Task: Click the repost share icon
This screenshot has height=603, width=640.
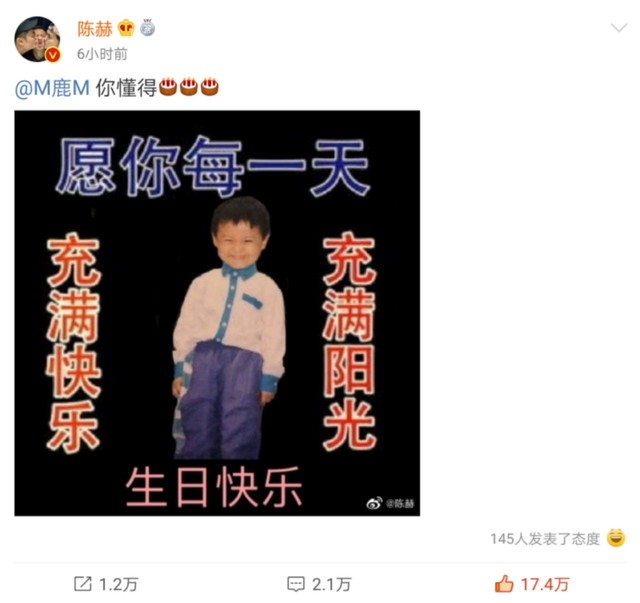Action: (82, 584)
